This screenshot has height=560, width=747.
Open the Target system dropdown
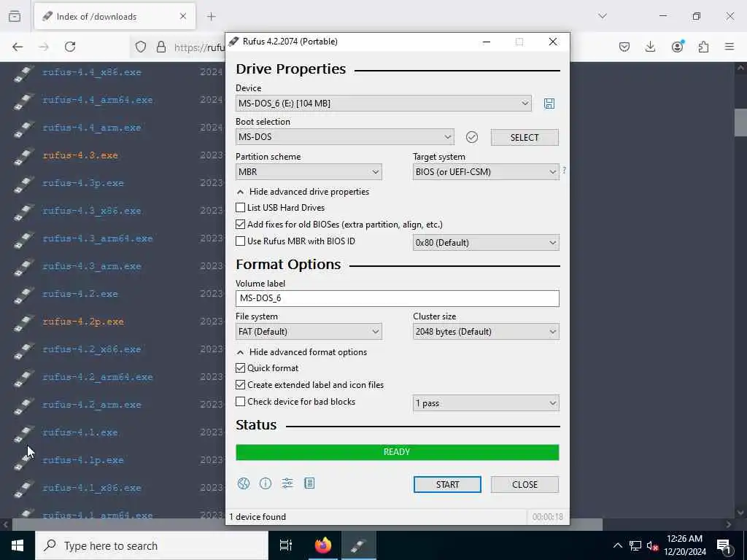coord(486,172)
